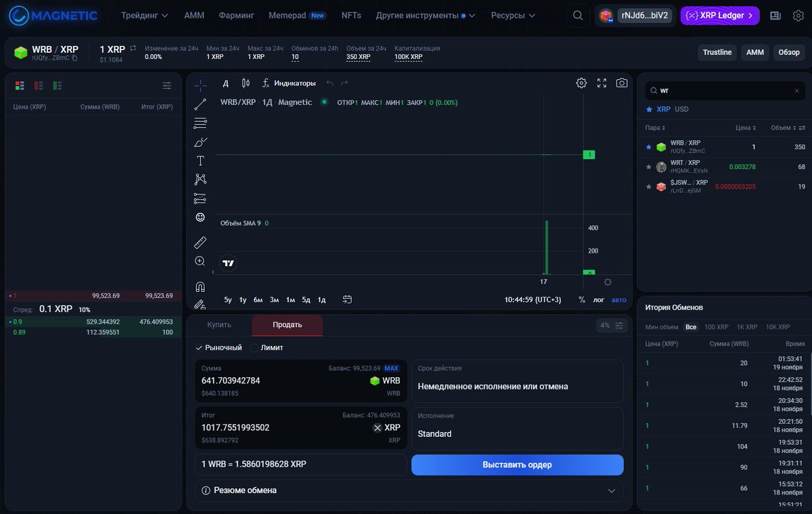Favorite the WRT / XRP pair star
812x514 pixels.
649,167
